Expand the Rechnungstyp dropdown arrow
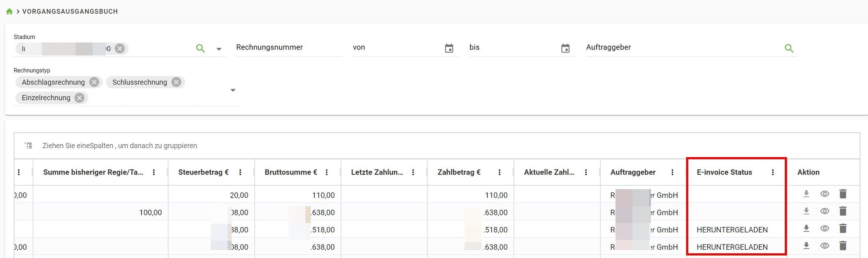The width and height of the screenshot is (868, 258). (x=233, y=90)
